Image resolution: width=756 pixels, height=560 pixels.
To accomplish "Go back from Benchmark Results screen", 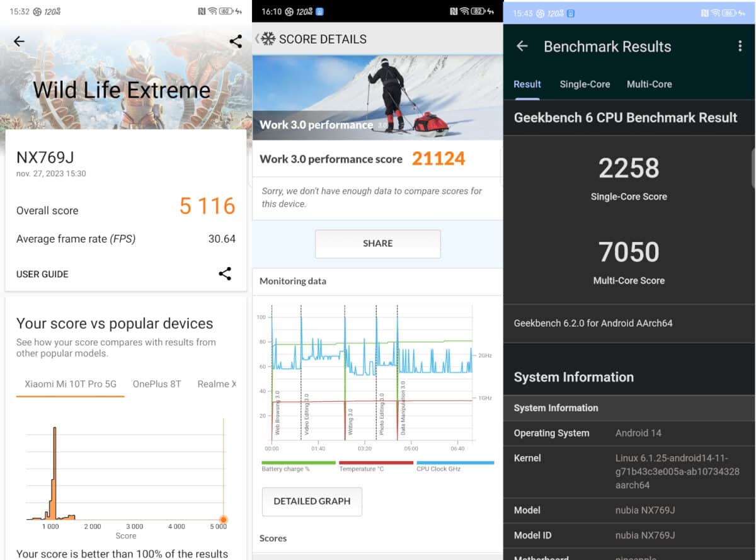I will pos(522,46).
